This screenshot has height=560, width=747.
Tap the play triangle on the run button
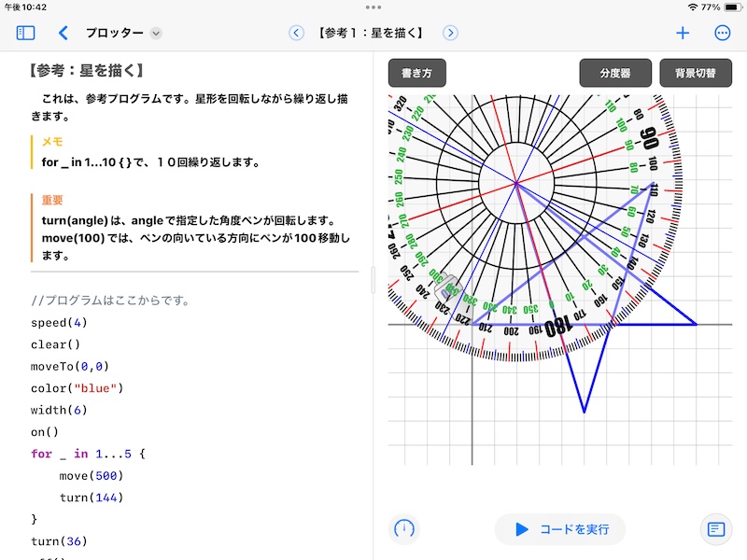tap(523, 529)
